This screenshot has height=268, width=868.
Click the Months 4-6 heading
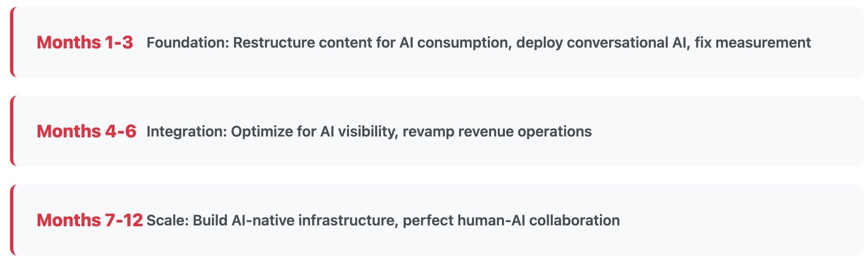coord(86,131)
